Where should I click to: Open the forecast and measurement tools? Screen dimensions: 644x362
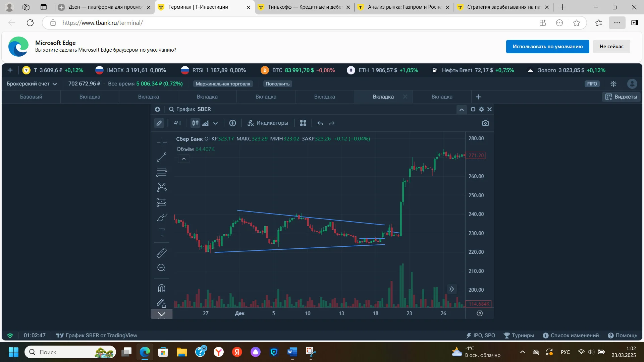[x=162, y=202]
